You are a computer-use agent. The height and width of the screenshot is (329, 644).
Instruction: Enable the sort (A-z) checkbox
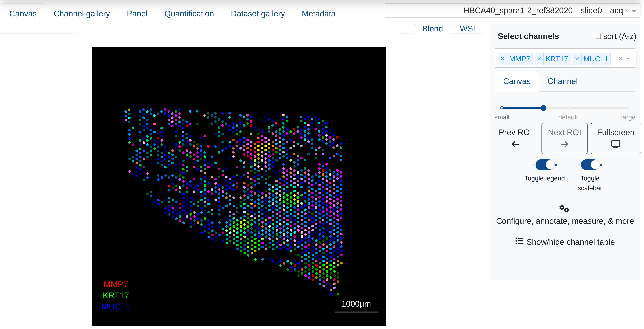point(598,37)
